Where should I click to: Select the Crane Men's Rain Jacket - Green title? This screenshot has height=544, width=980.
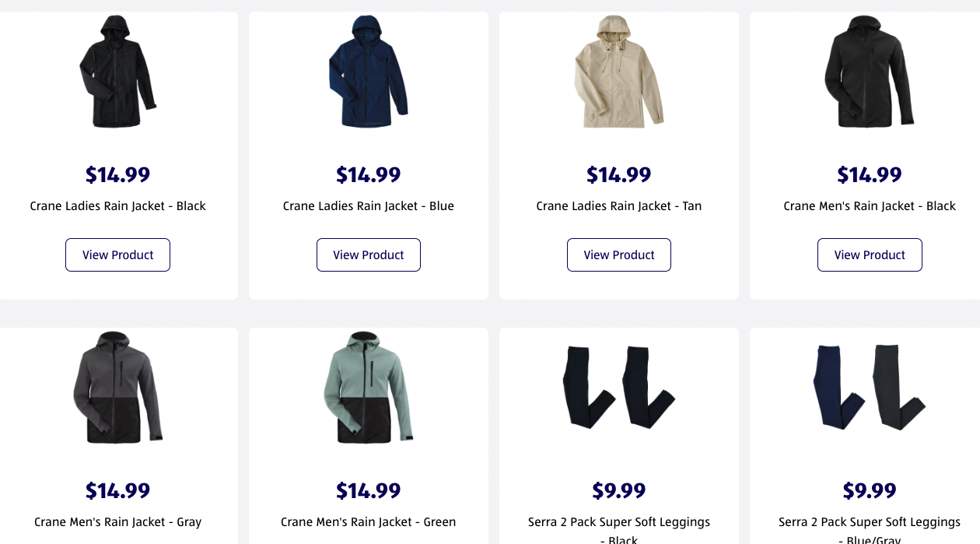click(369, 522)
